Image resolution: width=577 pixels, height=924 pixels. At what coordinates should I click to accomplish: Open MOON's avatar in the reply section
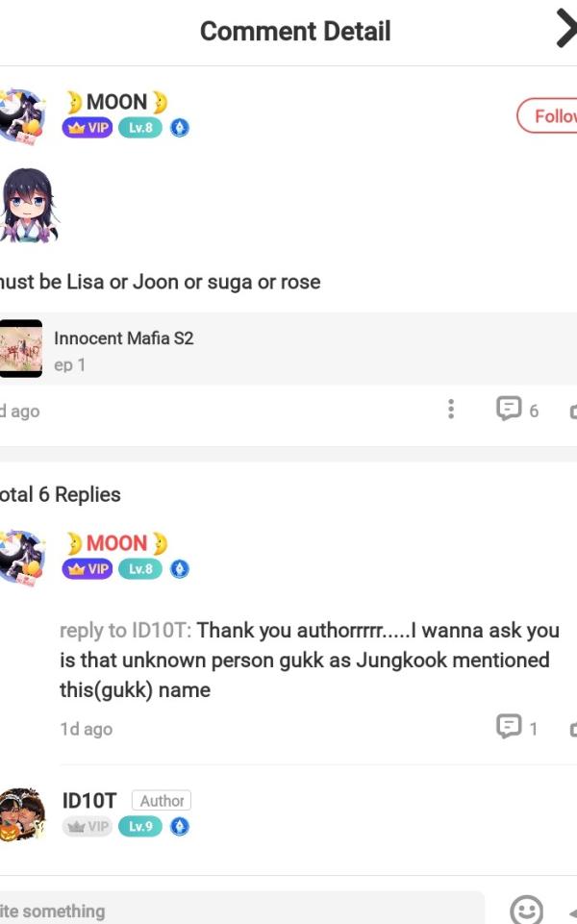[x=21, y=557]
